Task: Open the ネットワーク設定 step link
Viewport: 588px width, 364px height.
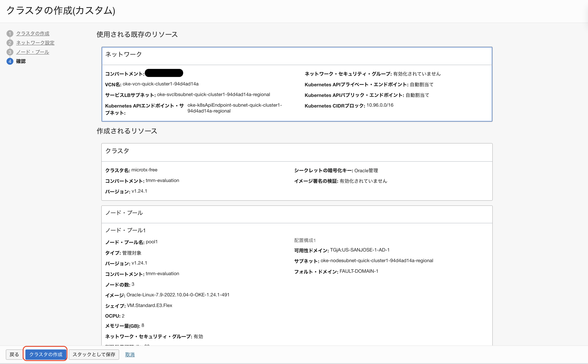Action: pos(35,43)
